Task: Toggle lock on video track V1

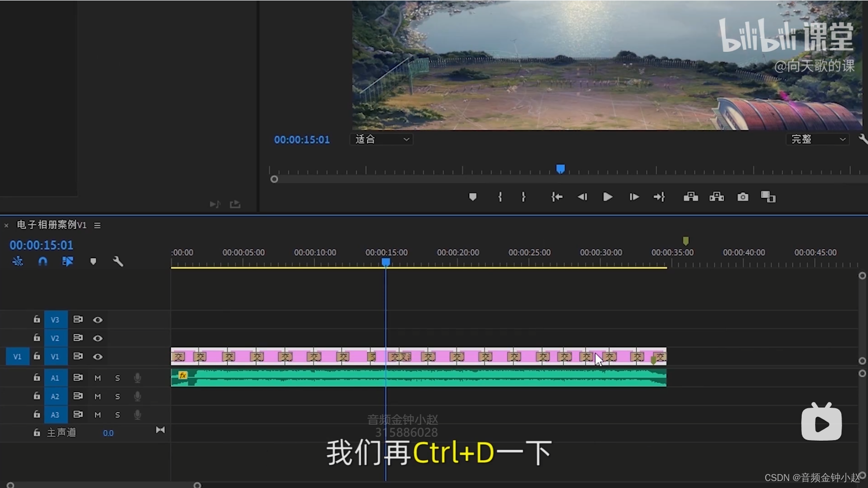Action: [x=36, y=356]
